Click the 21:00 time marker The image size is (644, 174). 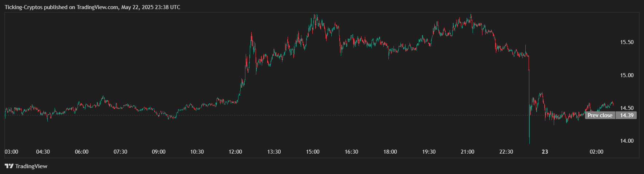[x=467, y=152]
